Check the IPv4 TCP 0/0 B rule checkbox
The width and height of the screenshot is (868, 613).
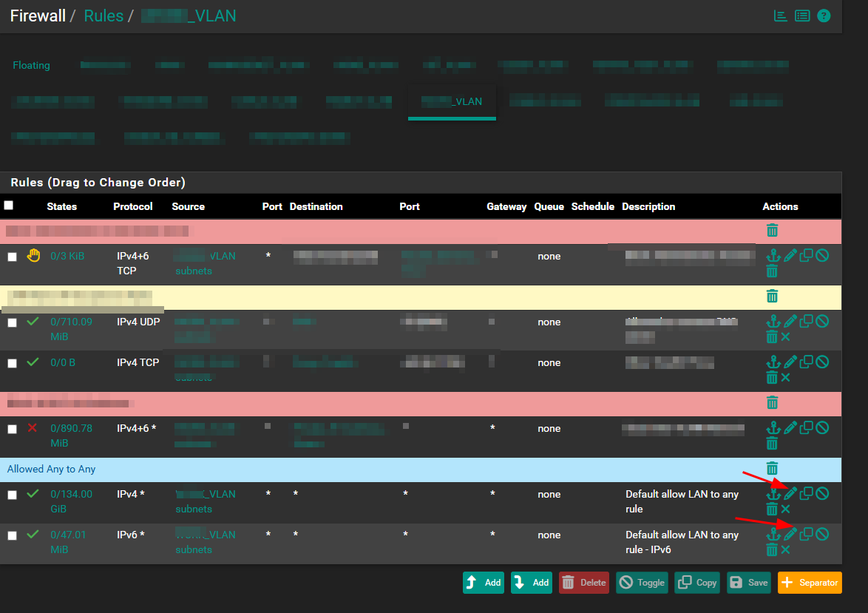12,363
